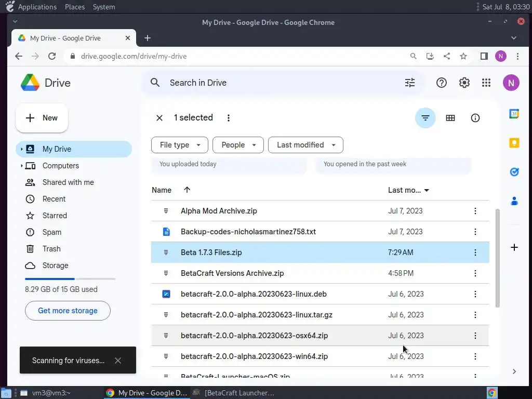Open more actions for betacraft win64.zip file
The height and width of the screenshot is (399, 532).
pos(475,356)
